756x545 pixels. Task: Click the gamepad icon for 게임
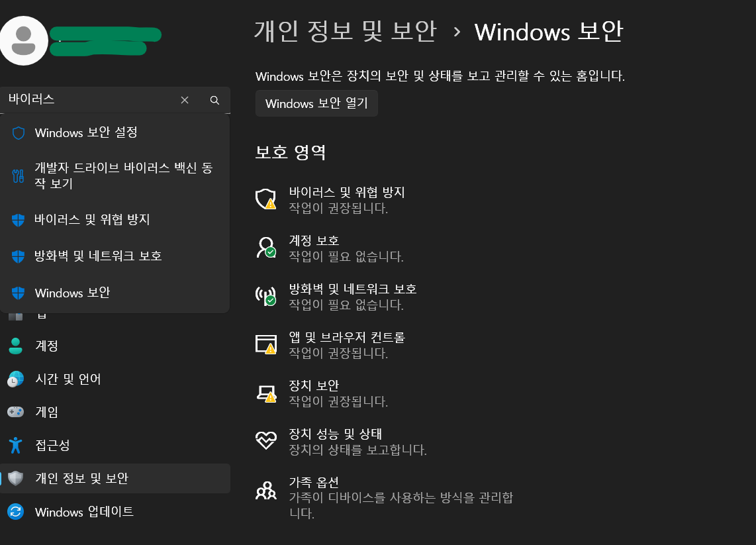(x=15, y=412)
